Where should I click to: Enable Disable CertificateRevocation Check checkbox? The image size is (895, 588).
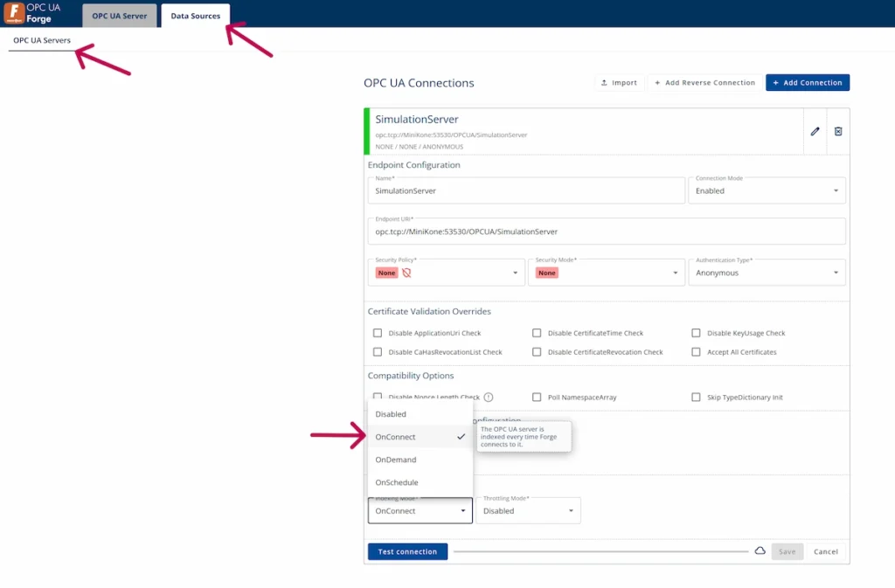pos(537,352)
